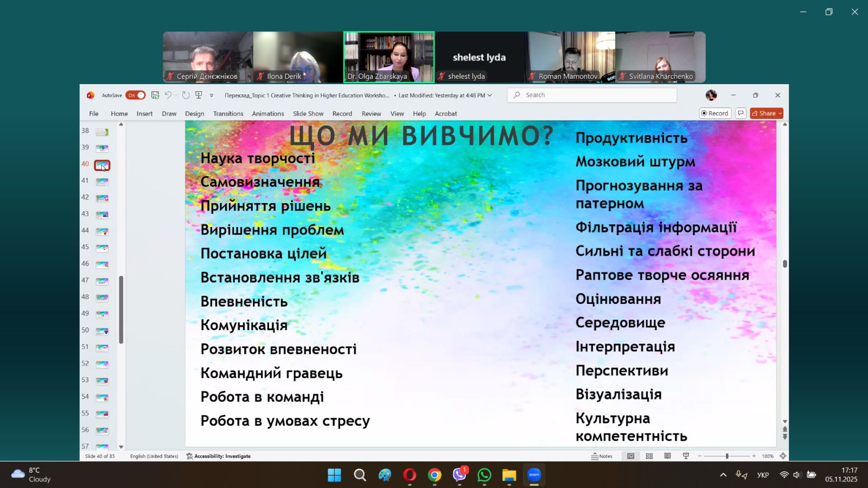Screen dimensions: 868x488
Task: Click Accessibility: Investigate in status bar
Action: [x=219, y=457]
